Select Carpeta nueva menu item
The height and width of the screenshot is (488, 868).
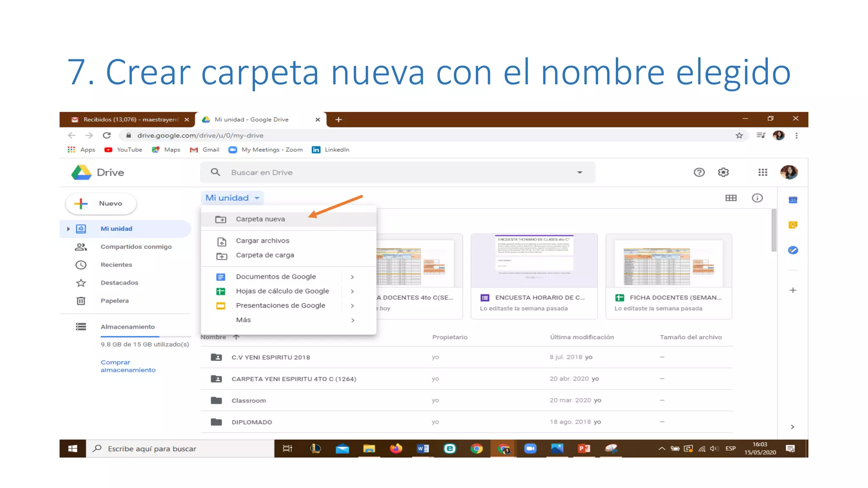[x=288, y=219]
